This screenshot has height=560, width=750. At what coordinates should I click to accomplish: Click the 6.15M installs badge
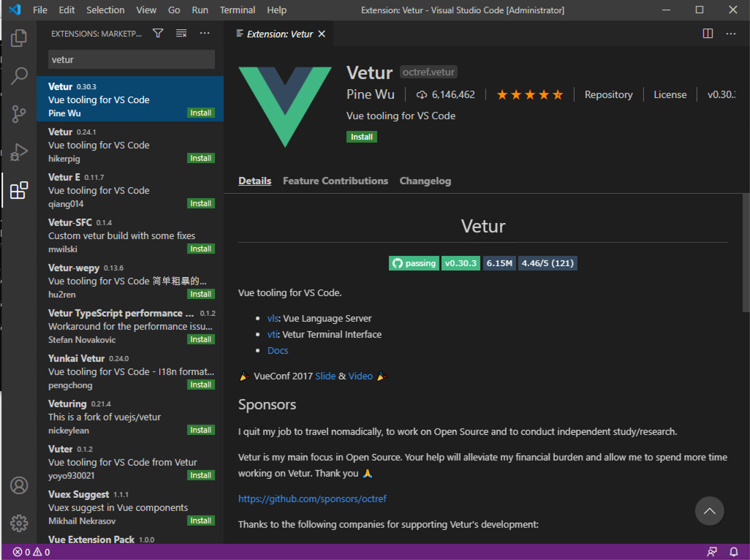499,263
